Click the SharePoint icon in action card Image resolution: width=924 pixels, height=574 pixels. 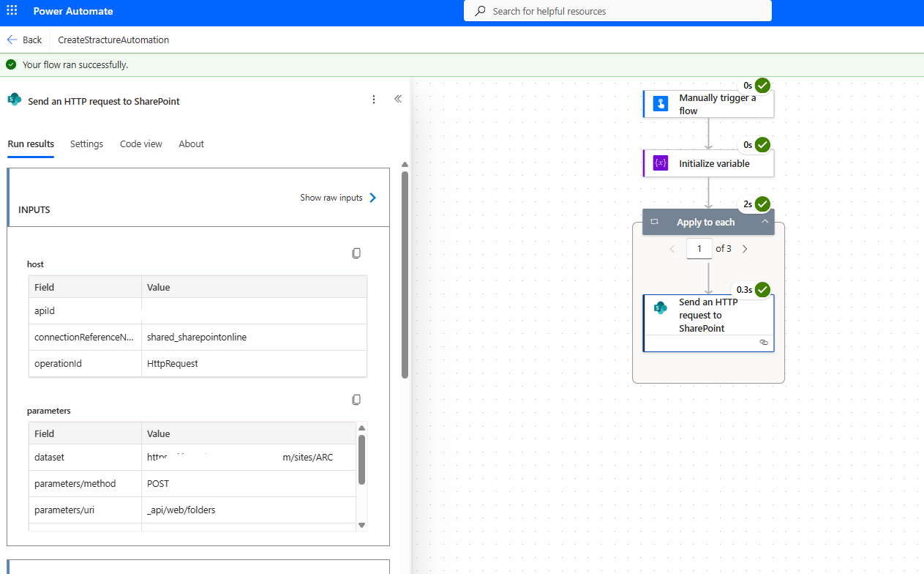[660, 308]
